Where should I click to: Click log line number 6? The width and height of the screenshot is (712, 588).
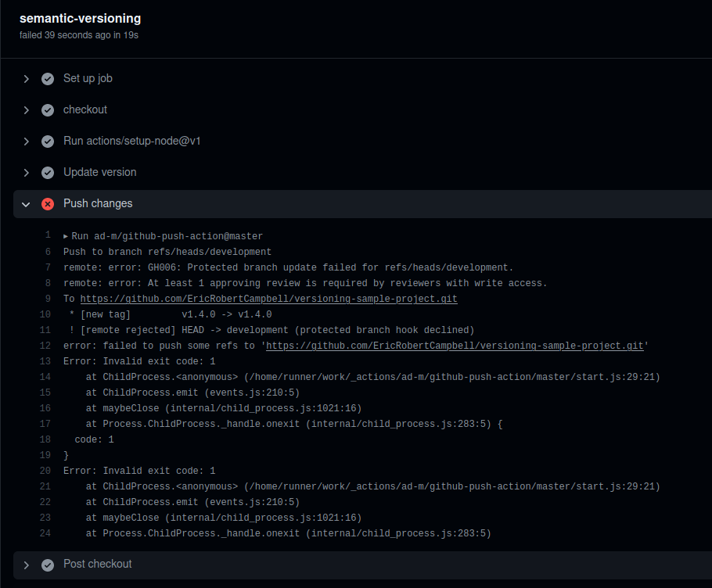[48, 252]
